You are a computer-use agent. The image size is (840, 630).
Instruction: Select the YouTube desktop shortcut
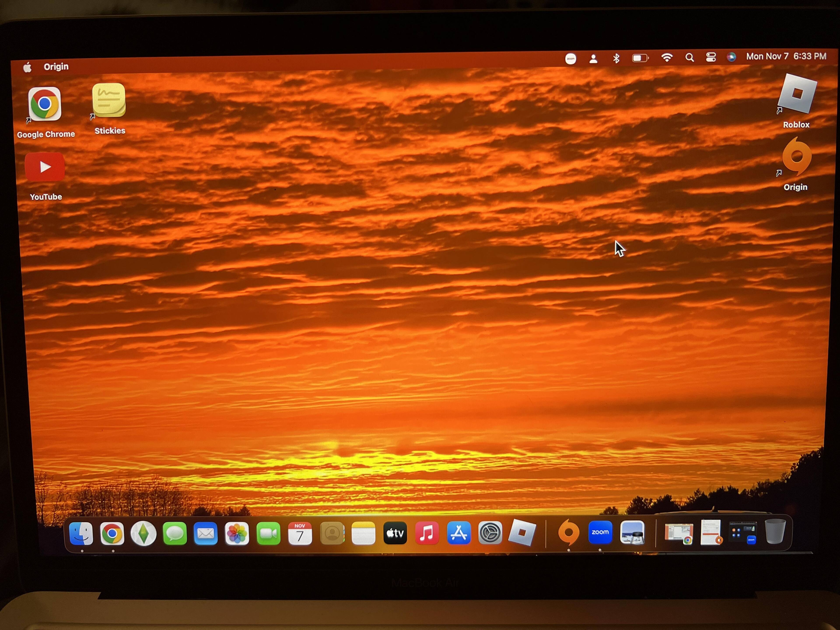coord(45,167)
